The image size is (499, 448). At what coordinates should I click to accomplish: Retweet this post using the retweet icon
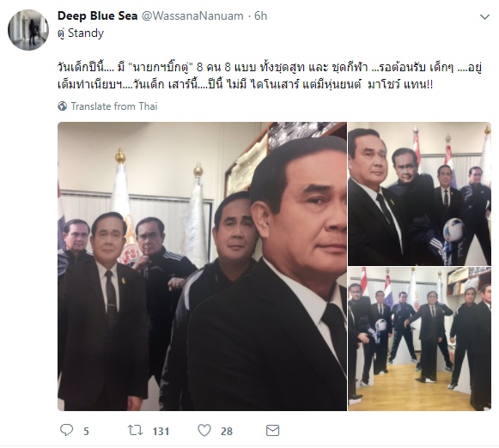pyautogui.click(x=135, y=431)
